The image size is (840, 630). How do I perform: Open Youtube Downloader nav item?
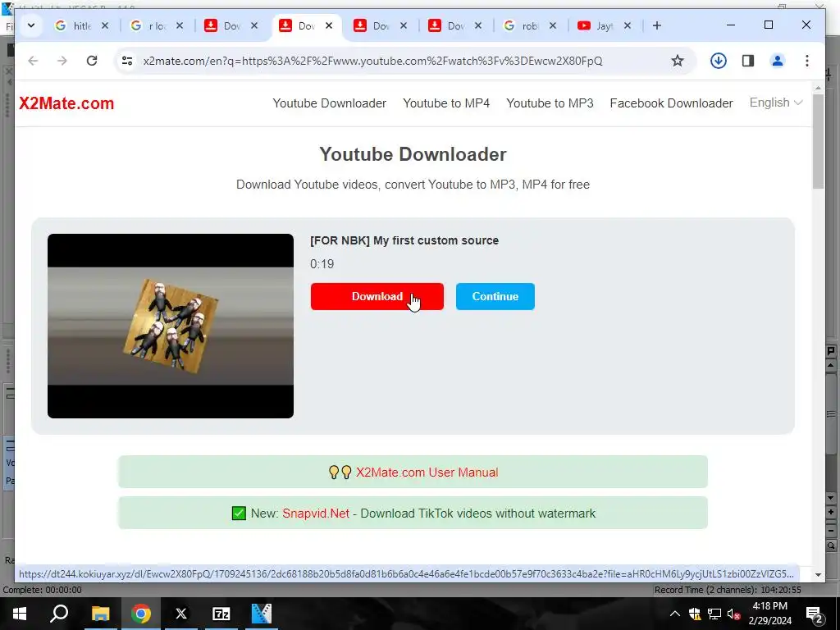(330, 103)
